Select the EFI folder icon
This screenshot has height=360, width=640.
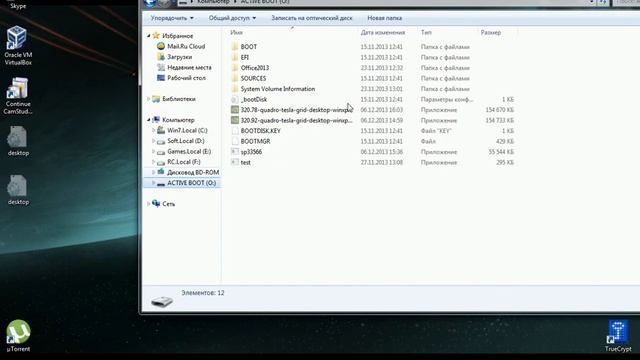pyautogui.click(x=235, y=57)
